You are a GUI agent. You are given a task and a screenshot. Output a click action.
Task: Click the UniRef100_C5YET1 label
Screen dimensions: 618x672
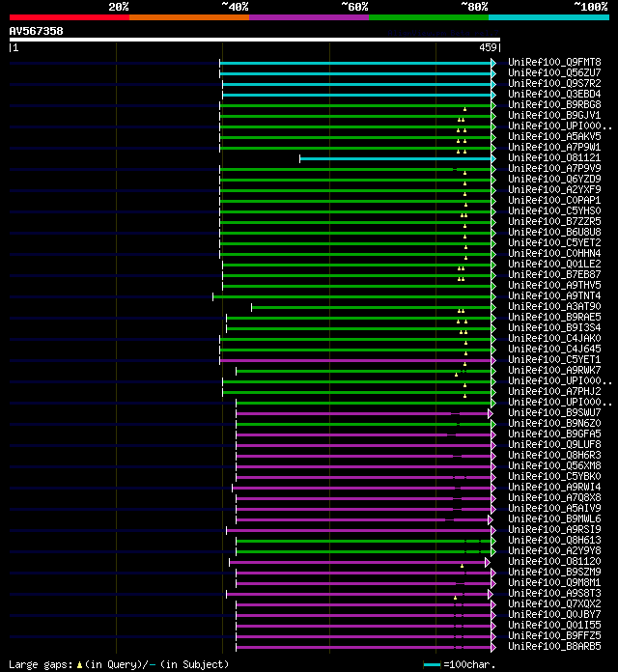pos(554,360)
